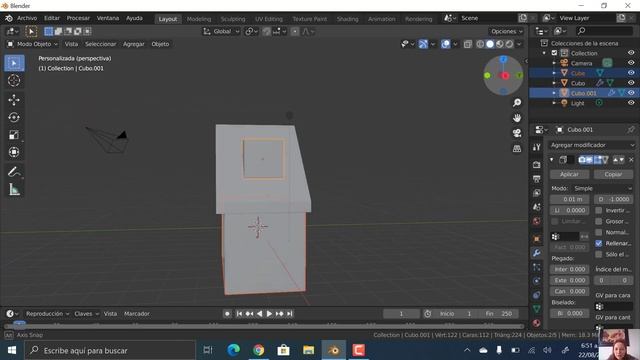Enable the Grosor checkbox
The height and width of the screenshot is (360, 640).
pos(598,221)
